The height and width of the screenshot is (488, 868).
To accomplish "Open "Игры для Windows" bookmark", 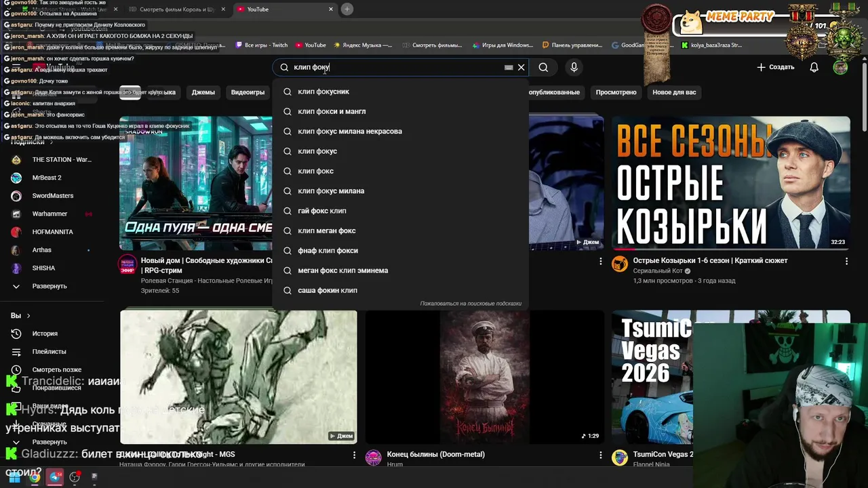I will coord(502,45).
